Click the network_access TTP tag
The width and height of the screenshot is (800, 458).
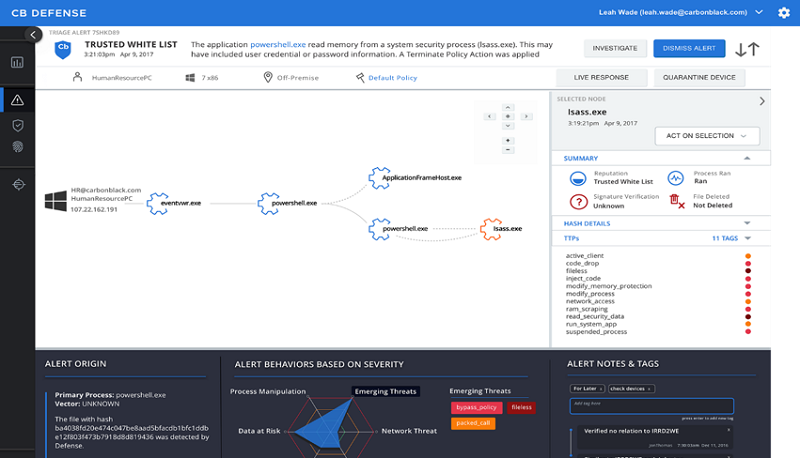pyautogui.click(x=590, y=301)
